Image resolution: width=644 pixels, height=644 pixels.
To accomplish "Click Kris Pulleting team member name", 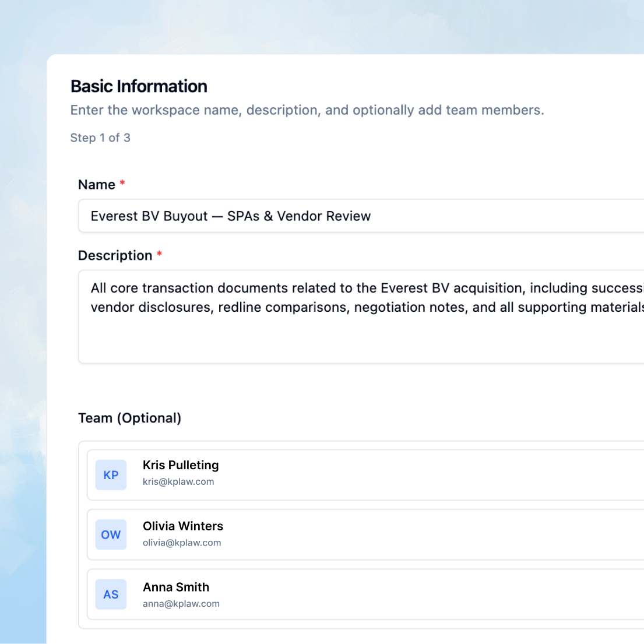I will (181, 465).
